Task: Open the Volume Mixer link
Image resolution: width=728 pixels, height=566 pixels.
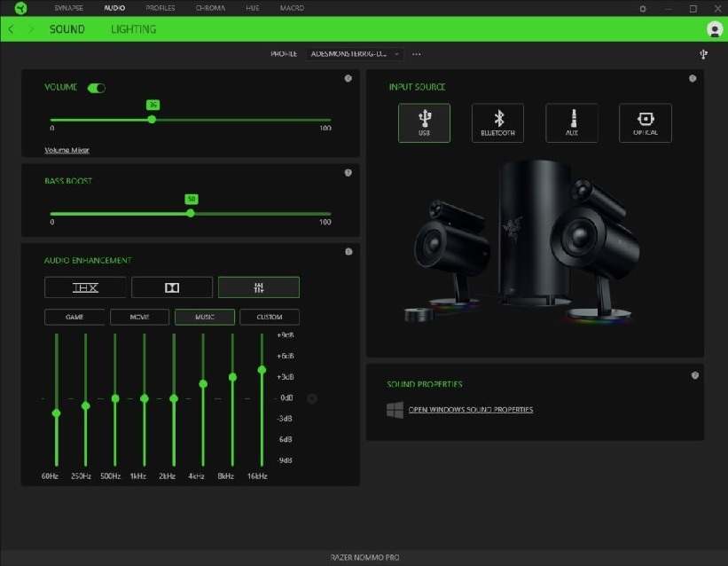Action: (x=67, y=150)
